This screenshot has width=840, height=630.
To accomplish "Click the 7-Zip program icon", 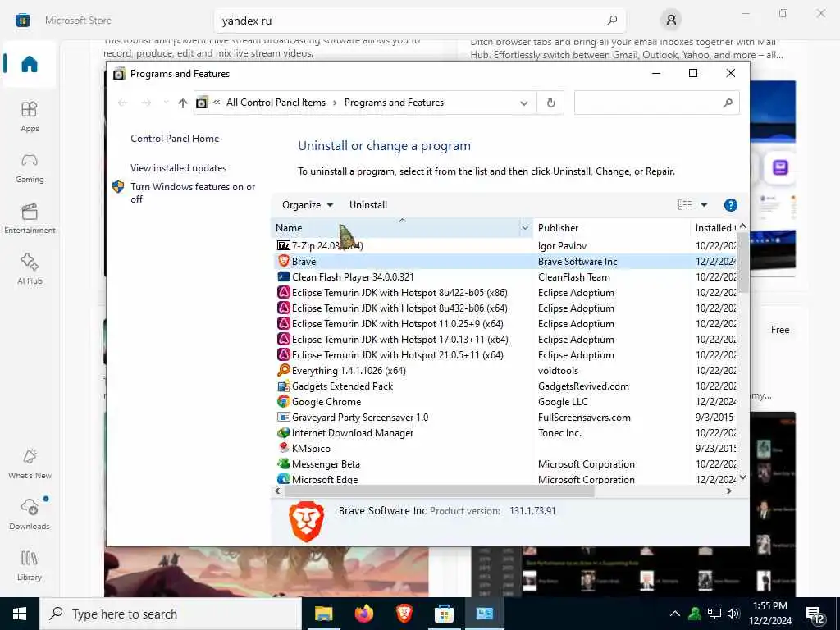I will 283,245.
